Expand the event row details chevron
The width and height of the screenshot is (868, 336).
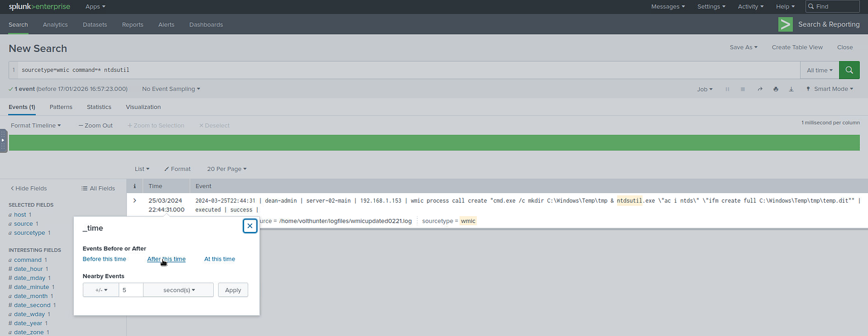(135, 201)
